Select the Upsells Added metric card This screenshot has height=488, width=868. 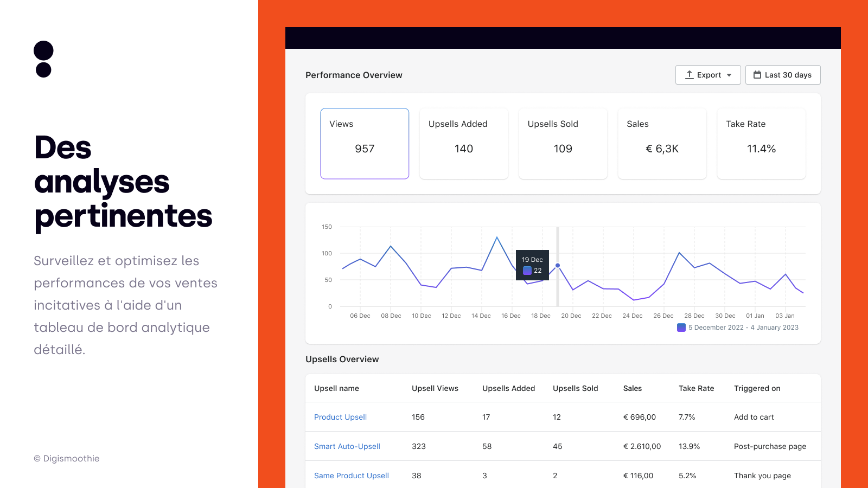[464, 144]
